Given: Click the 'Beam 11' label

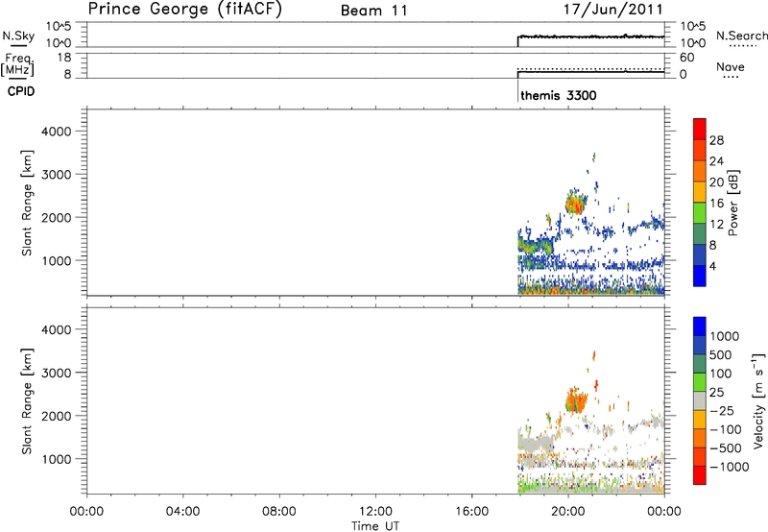Looking at the screenshot, I should (374, 11).
